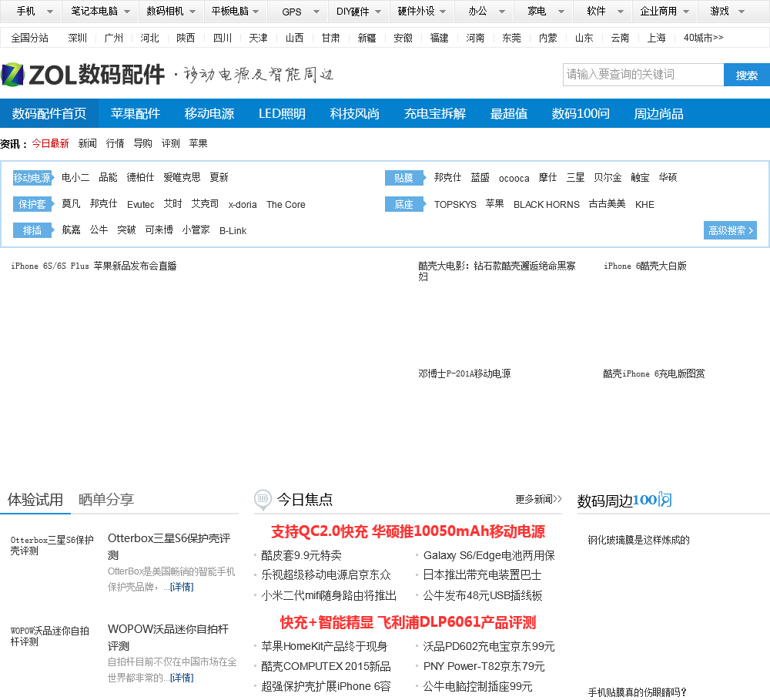Screen dimensions: 770x700
Task: Expand the 家电 dropdown arrow
Action: point(561,12)
